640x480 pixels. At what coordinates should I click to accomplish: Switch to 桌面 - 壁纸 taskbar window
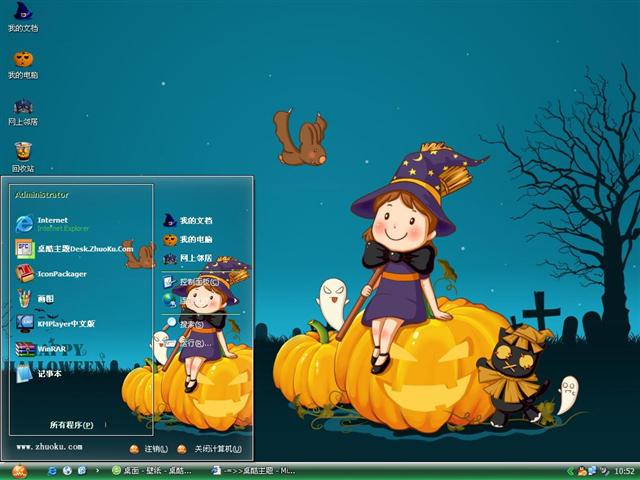(x=152, y=471)
